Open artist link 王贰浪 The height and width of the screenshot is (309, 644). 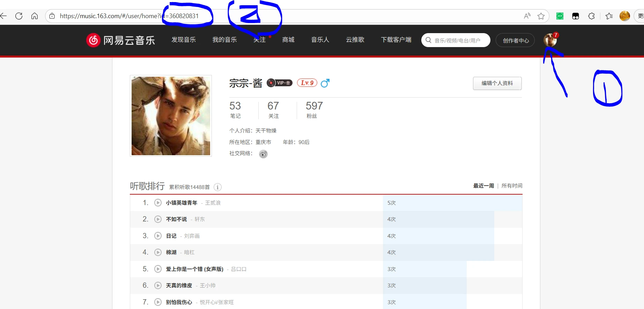pos(213,203)
